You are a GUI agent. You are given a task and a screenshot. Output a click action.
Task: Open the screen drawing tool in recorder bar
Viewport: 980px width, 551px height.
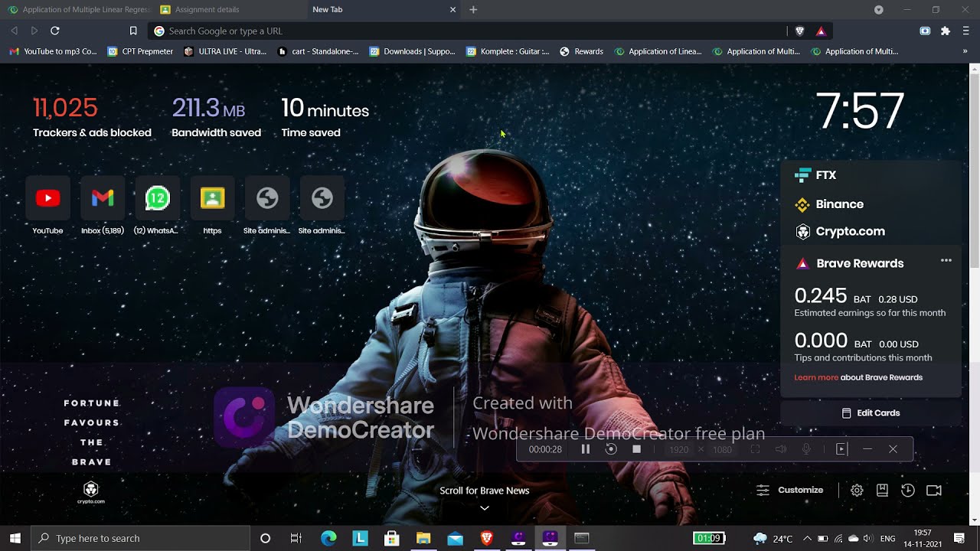(x=841, y=449)
